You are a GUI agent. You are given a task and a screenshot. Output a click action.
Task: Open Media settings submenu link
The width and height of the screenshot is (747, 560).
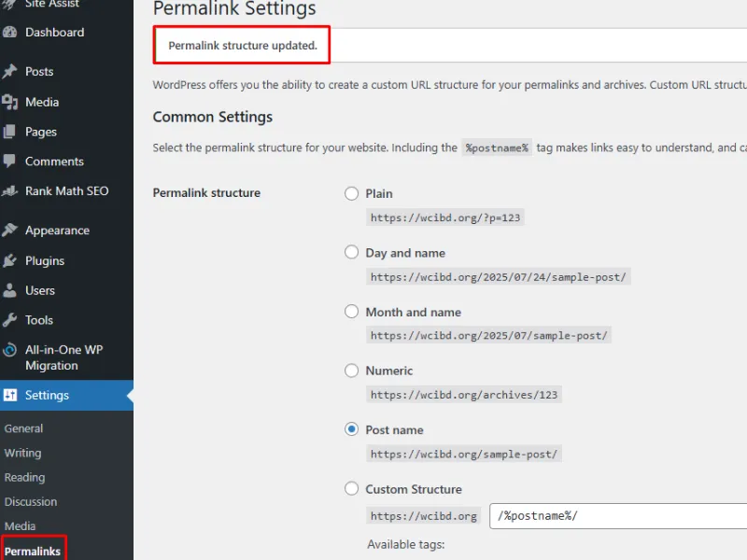tap(20, 525)
